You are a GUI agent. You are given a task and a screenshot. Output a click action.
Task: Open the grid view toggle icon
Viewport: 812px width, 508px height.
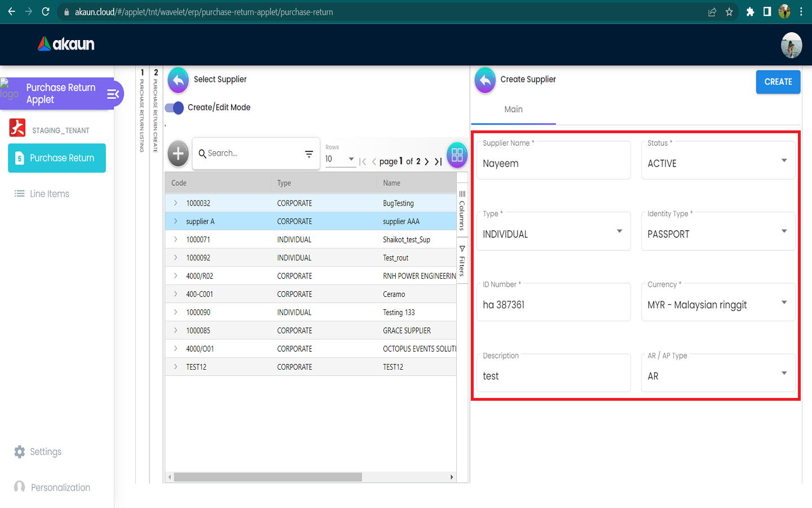click(457, 155)
